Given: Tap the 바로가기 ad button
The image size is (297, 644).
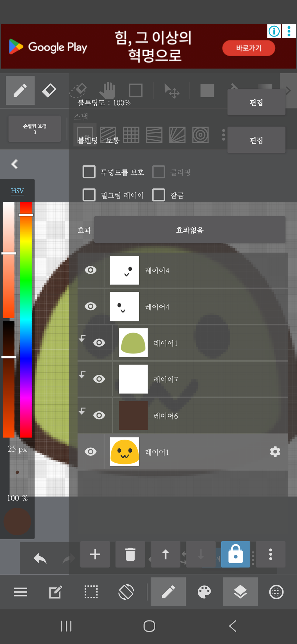Looking at the screenshot, I should [249, 48].
